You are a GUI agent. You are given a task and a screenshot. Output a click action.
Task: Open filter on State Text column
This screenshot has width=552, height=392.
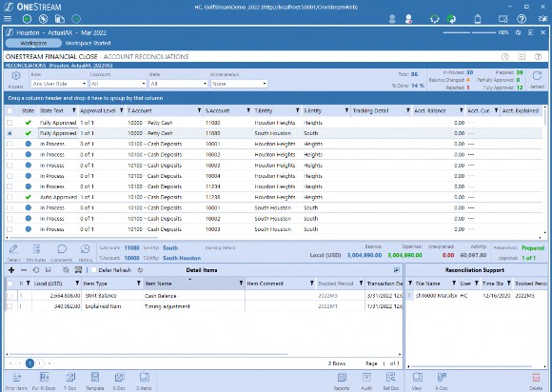tap(74, 110)
